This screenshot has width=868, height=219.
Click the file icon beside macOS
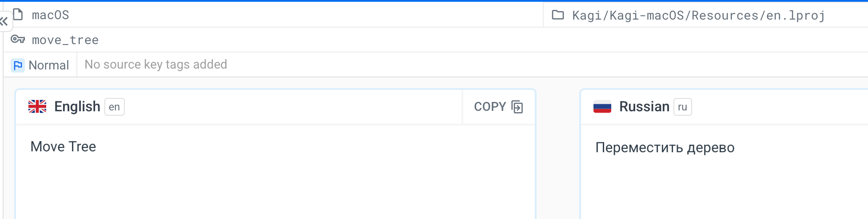coord(18,15)
